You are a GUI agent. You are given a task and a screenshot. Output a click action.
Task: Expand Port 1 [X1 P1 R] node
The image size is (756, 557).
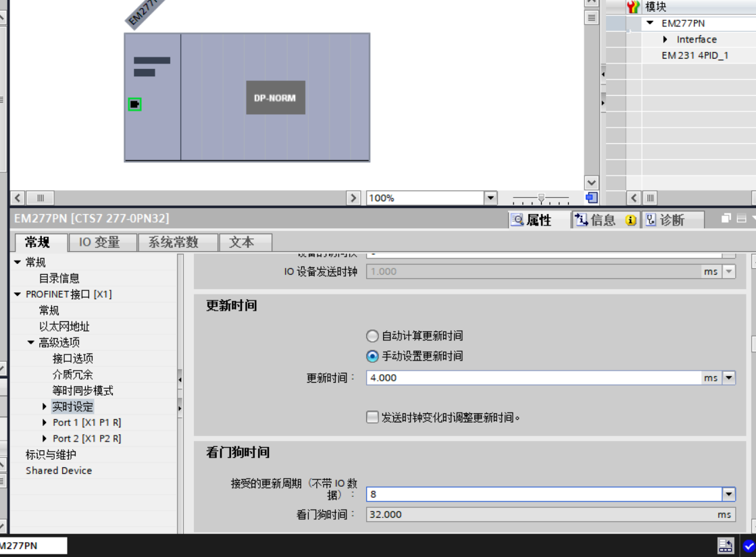pyautogui.click(x=45, y=423)
